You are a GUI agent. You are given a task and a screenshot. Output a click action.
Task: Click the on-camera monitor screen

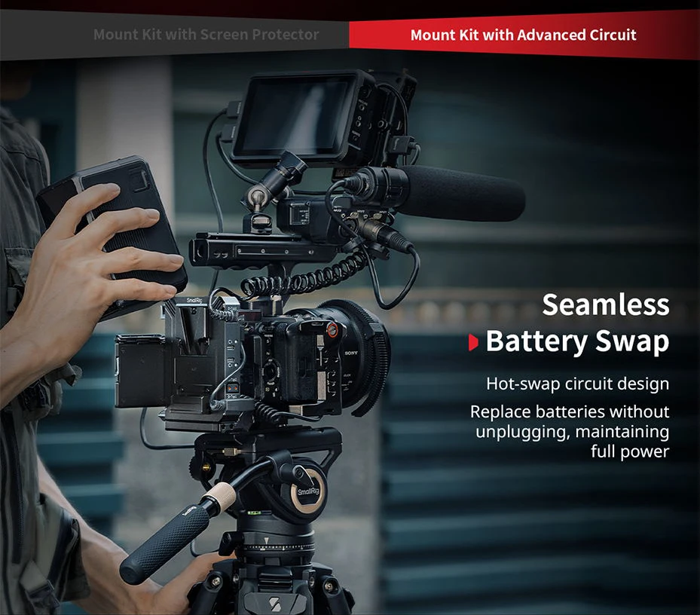click(298, 114)
